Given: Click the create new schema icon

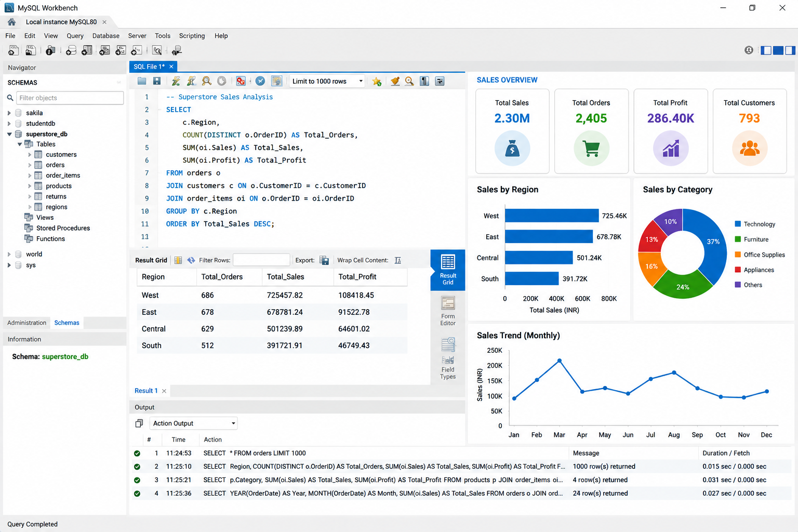Looking at the screenshot, I should tap(71, 50).
